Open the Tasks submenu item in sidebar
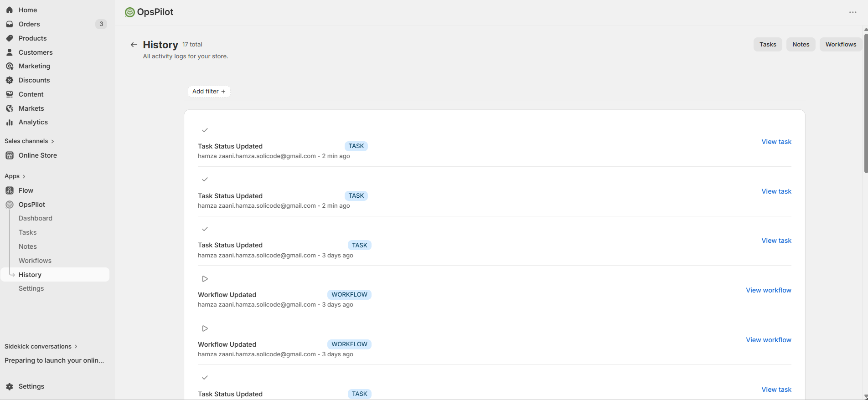 click(28, 232)
